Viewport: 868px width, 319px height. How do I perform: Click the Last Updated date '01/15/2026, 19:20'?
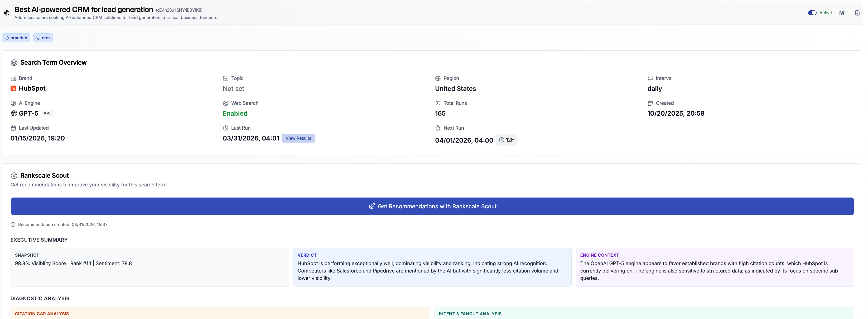pyautogui.click(x=37, y=138)
